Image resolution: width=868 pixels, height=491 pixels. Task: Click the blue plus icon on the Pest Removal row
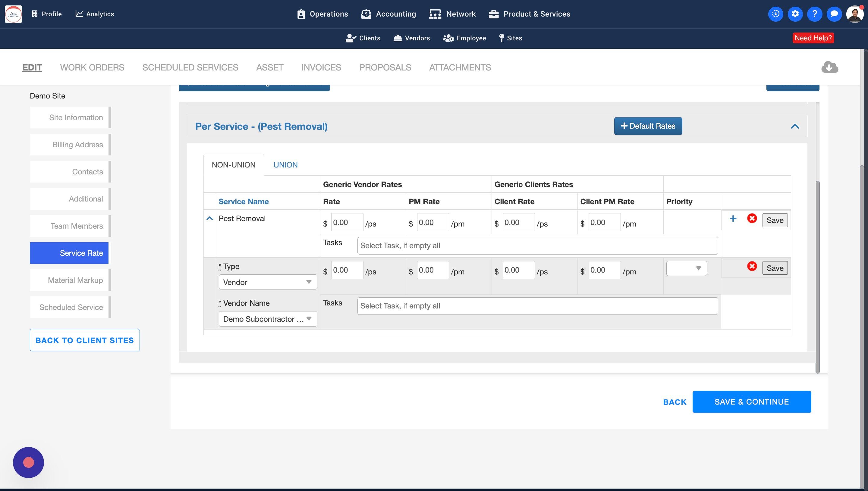pos(733,219)
